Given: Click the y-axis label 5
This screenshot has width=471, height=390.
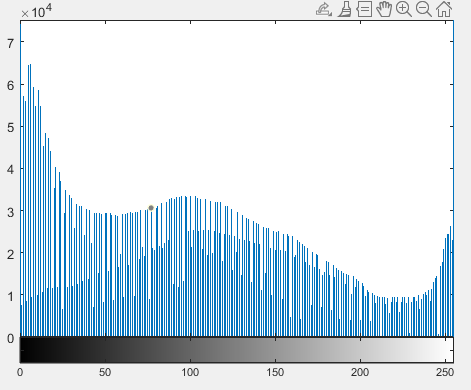Looking at the screenshot, I should tap(11, 128).
